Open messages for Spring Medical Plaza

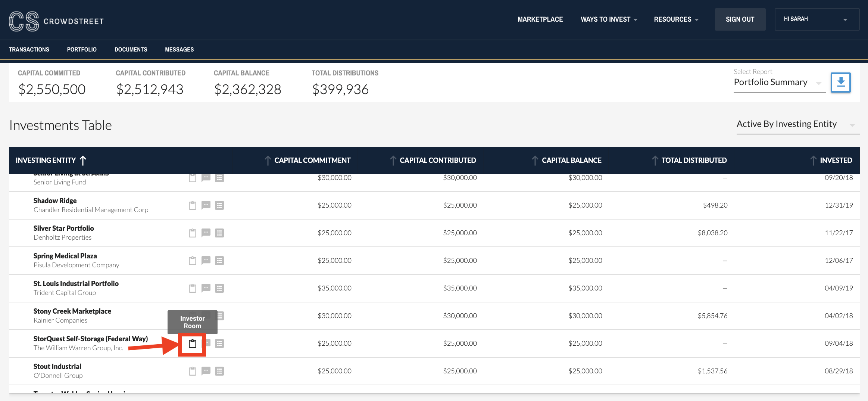coord(206,261)
